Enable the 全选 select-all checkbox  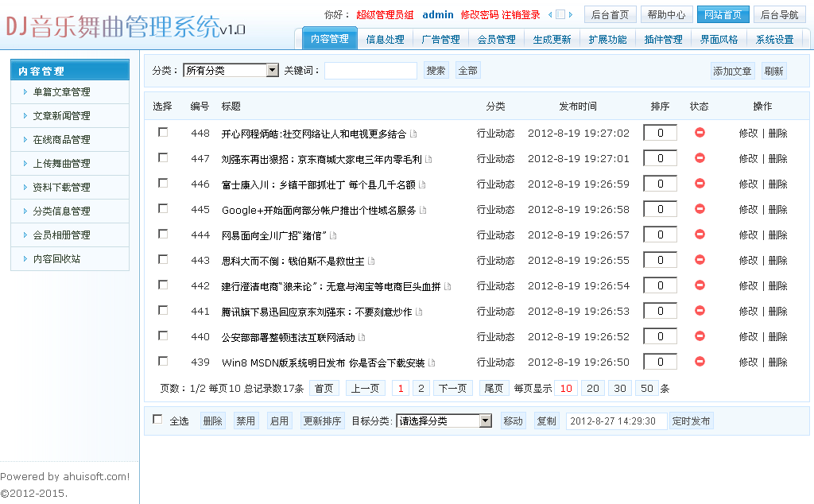(x=157, y=420)
